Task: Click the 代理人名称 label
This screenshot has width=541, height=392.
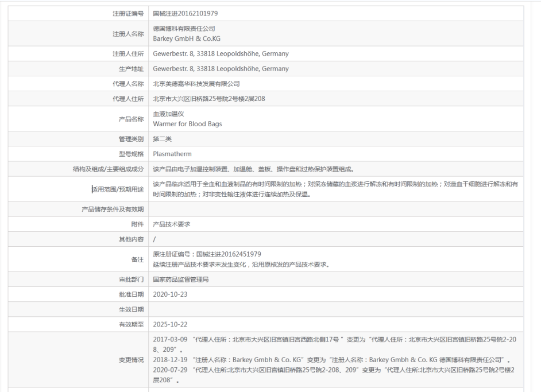Action: coord(128,84)
